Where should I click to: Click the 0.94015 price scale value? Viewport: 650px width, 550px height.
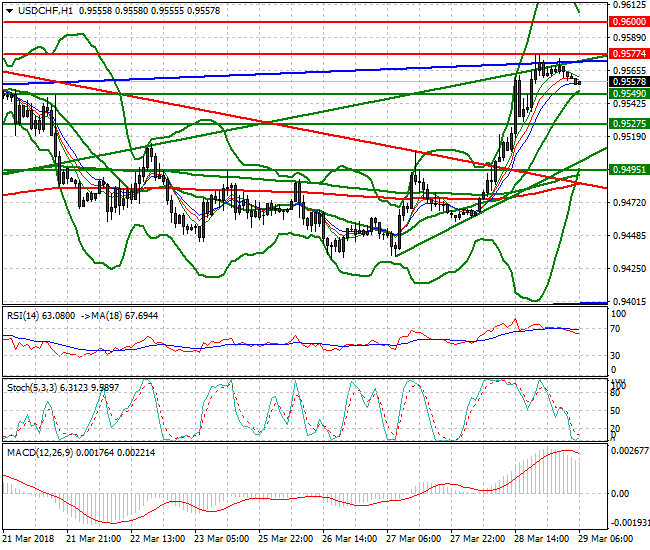[629, 302]
